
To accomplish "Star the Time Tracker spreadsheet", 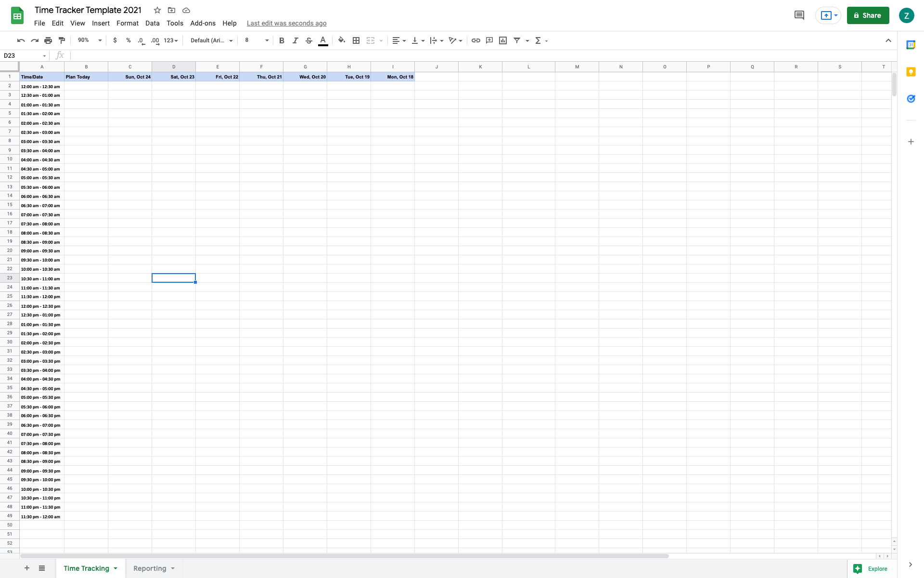I will [157, 10].
